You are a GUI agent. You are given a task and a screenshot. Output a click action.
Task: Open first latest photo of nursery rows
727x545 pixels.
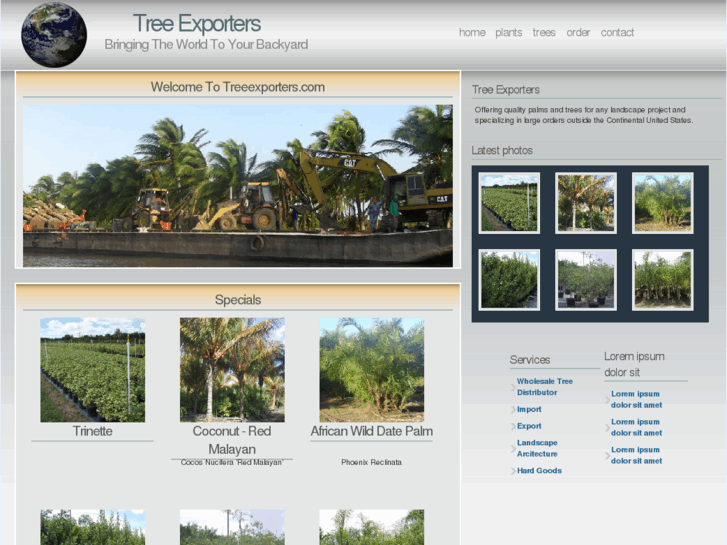509,203
